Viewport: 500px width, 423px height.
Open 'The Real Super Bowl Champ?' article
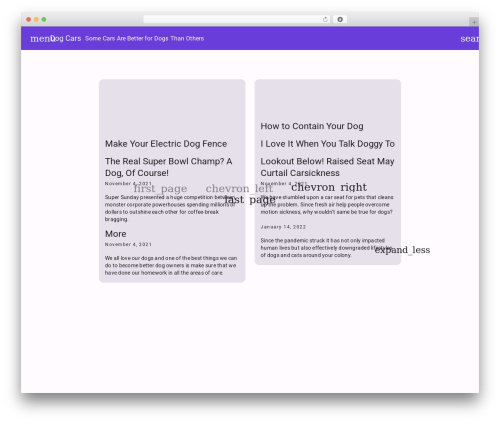pyautogui.click(x=169, y=167)
